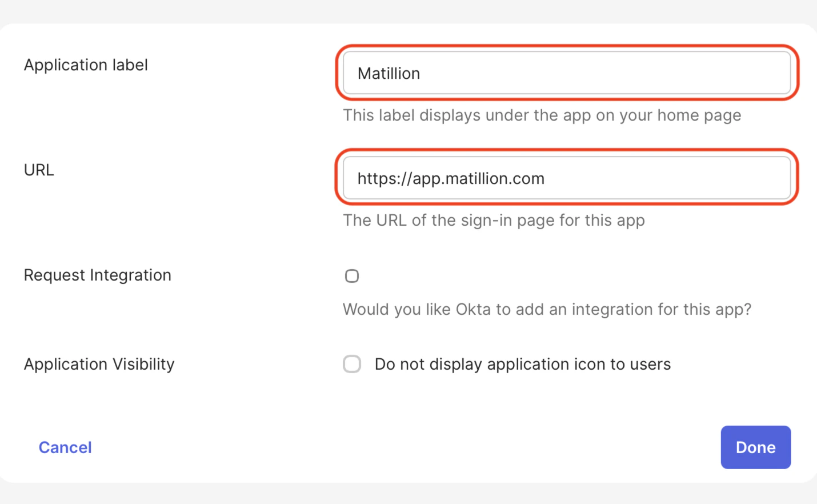Select the Matillion text in the label field
The width and height of the screenshot is (817, 504).
pos(389,73)
